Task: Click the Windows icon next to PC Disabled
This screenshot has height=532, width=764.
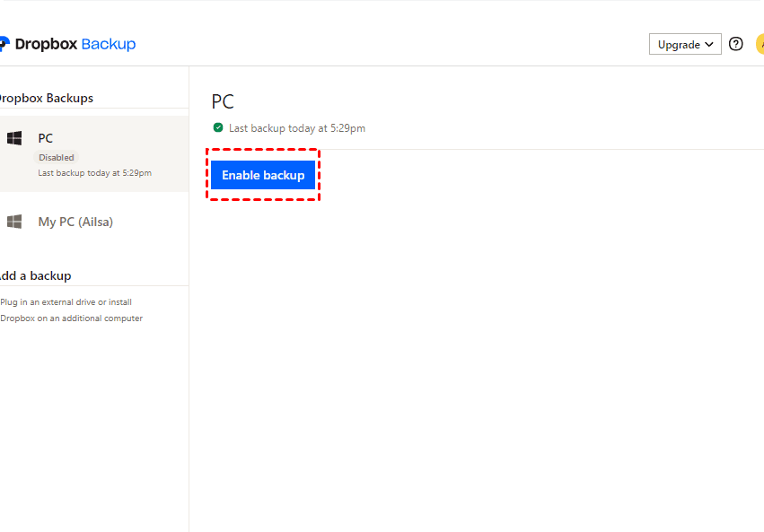Action: [x=14, y=138]
